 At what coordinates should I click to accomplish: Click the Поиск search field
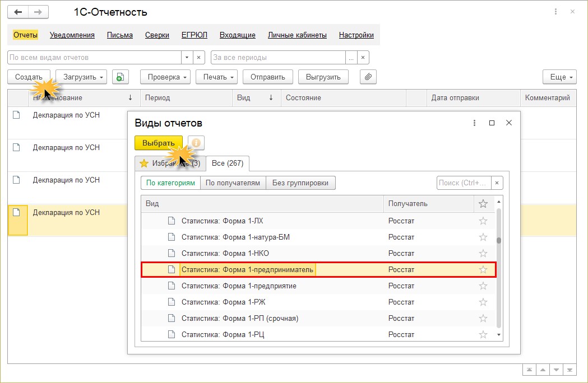click(464, 183)
